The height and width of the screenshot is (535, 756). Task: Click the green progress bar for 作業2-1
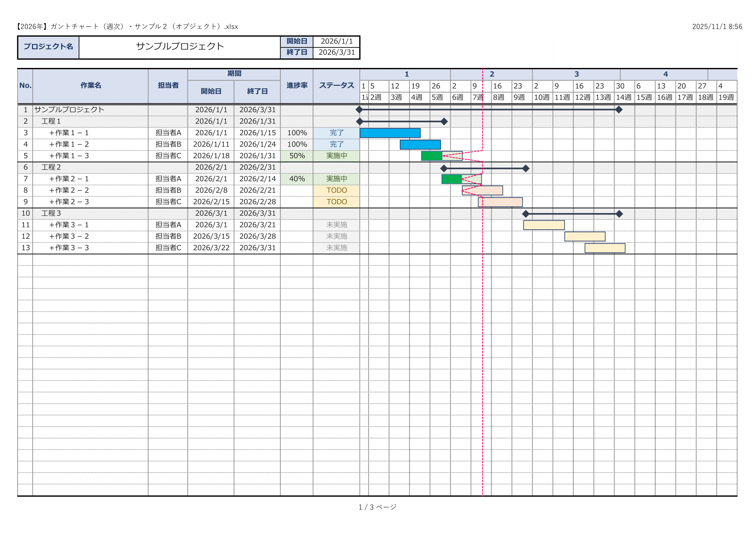tap(452, 179)
